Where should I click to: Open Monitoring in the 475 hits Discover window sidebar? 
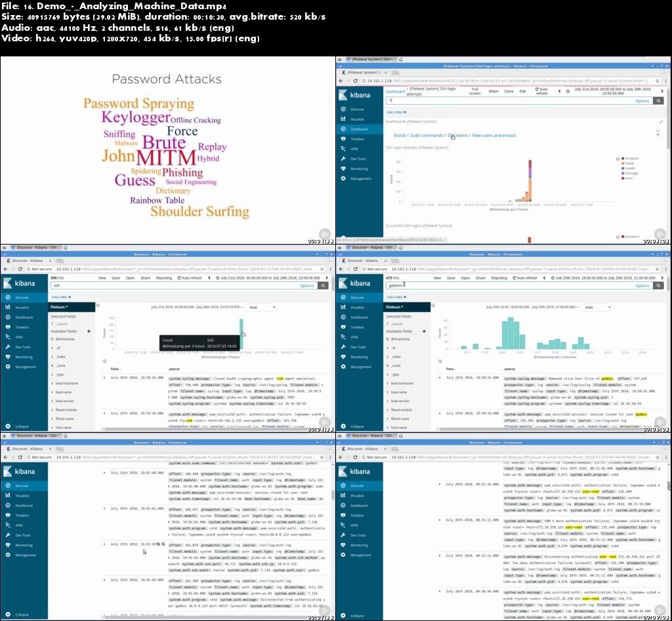click(x=359, y=356)
